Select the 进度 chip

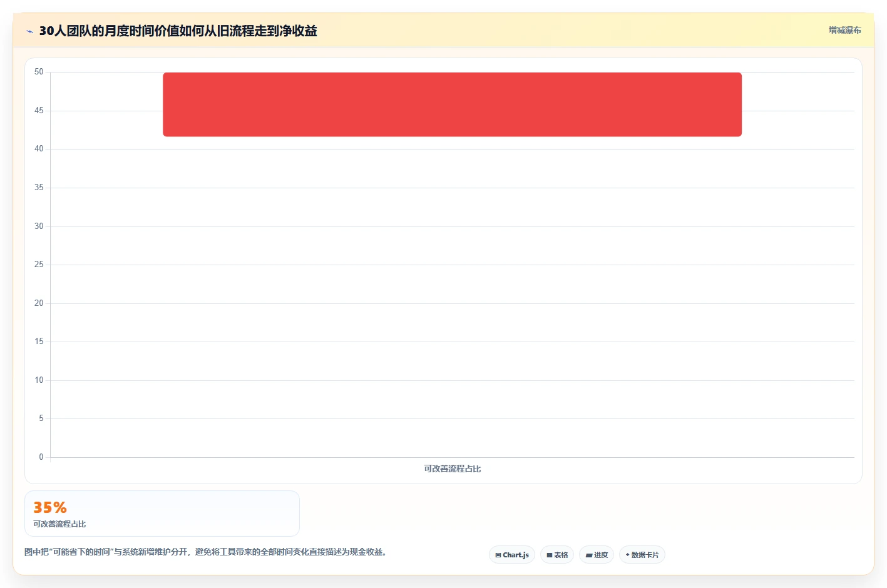click(597, 555)
